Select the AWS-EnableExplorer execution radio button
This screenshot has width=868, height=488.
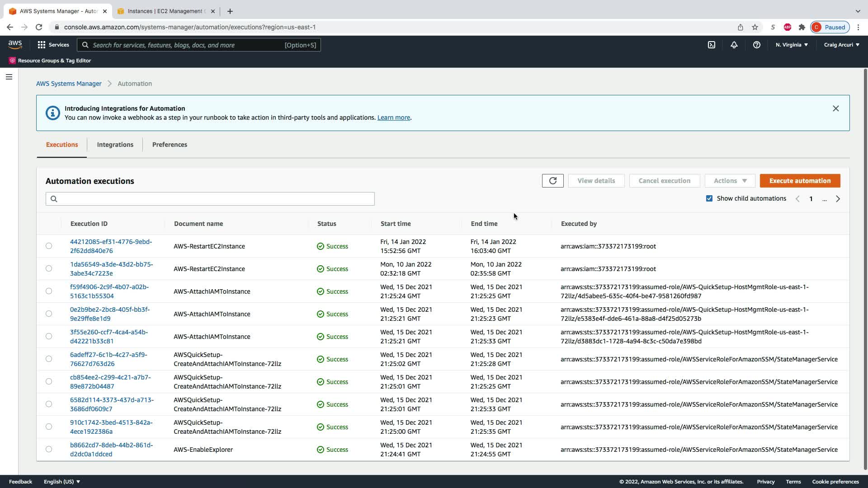click(49, 449)
